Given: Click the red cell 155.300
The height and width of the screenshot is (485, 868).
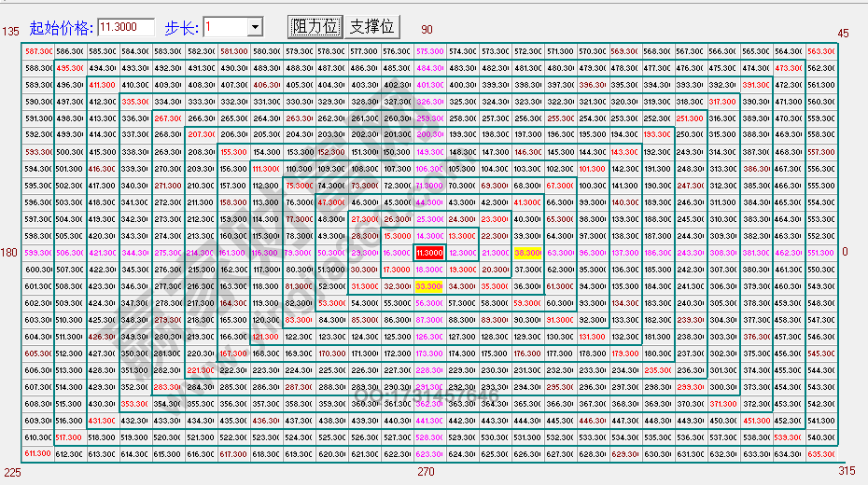Looking at the screenshot, I should pyautogui.click(x=233, y=152).
